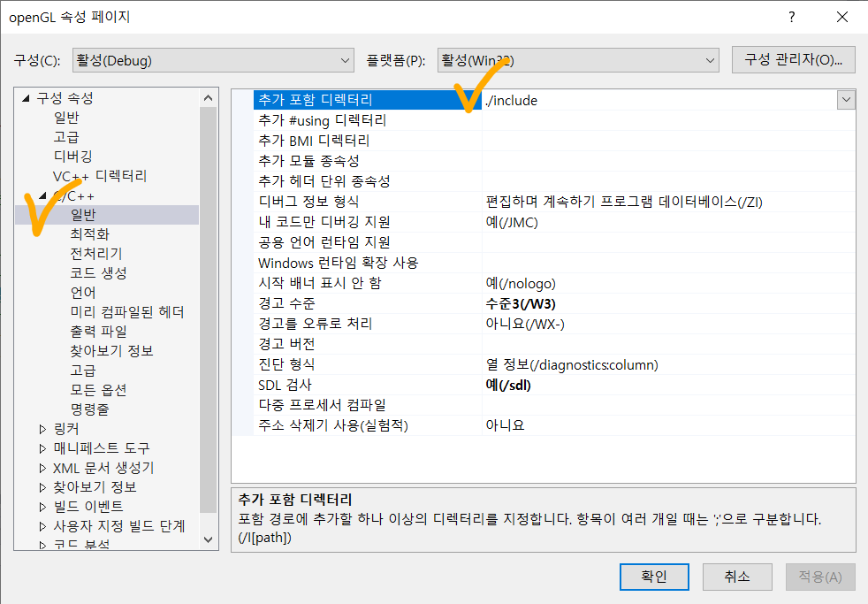
Task: Select 찾아보기 정보 under C/C++
Action: 112,351
